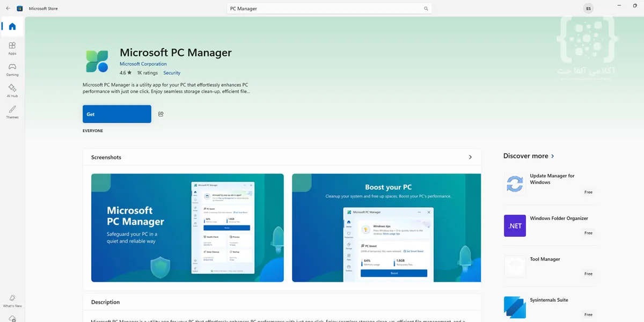Open Update Manager for Windows icon
Screen dimensions: 644x322
tap(515, 184)
